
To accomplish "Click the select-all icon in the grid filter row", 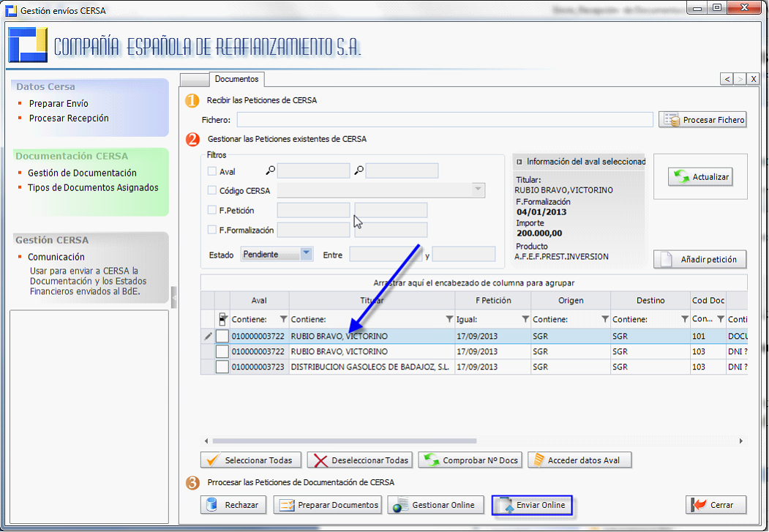I will 222,319.
